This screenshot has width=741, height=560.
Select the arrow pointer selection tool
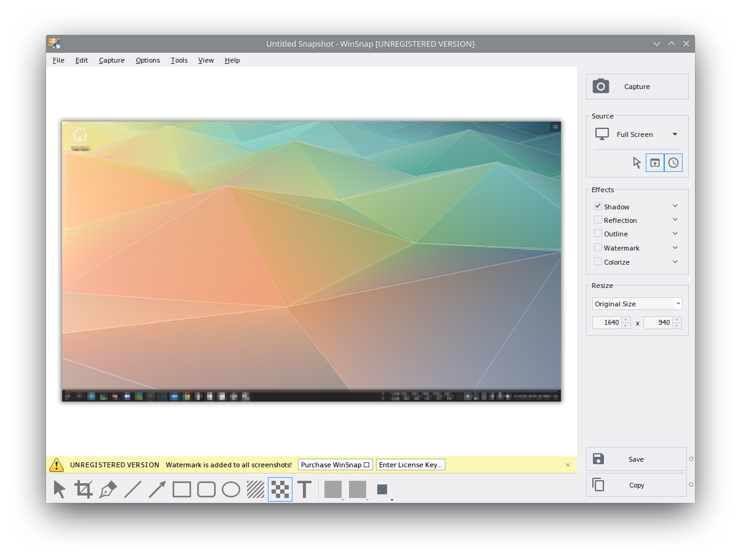(59, 489)
